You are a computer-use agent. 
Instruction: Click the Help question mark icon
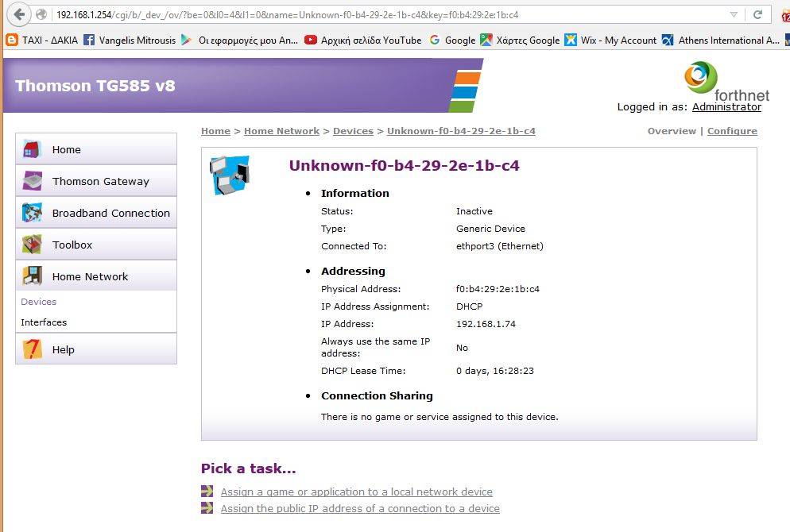tap(32, 349)
